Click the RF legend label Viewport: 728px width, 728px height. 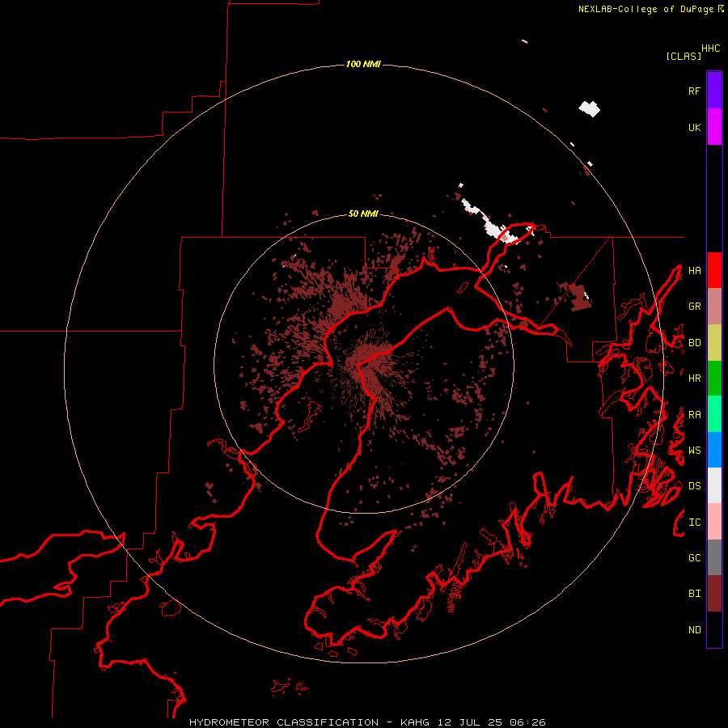694,91
